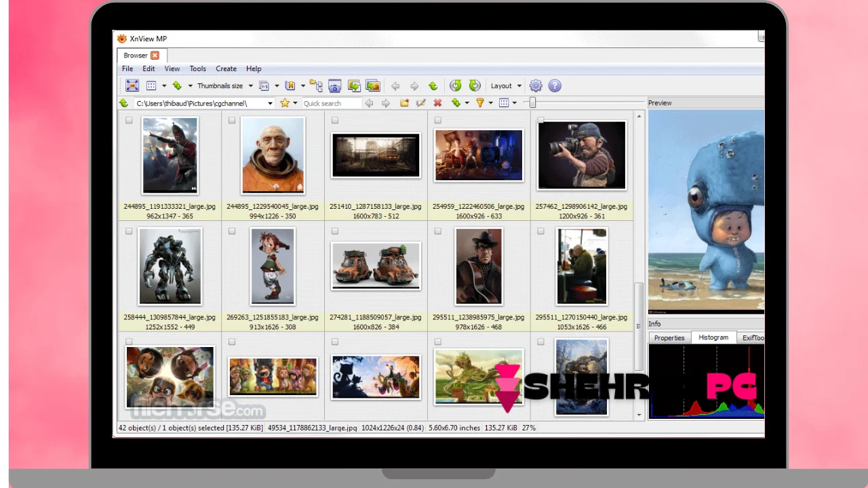
Task: Open the screen capture camera icon
Action: [x=334, y=85]
